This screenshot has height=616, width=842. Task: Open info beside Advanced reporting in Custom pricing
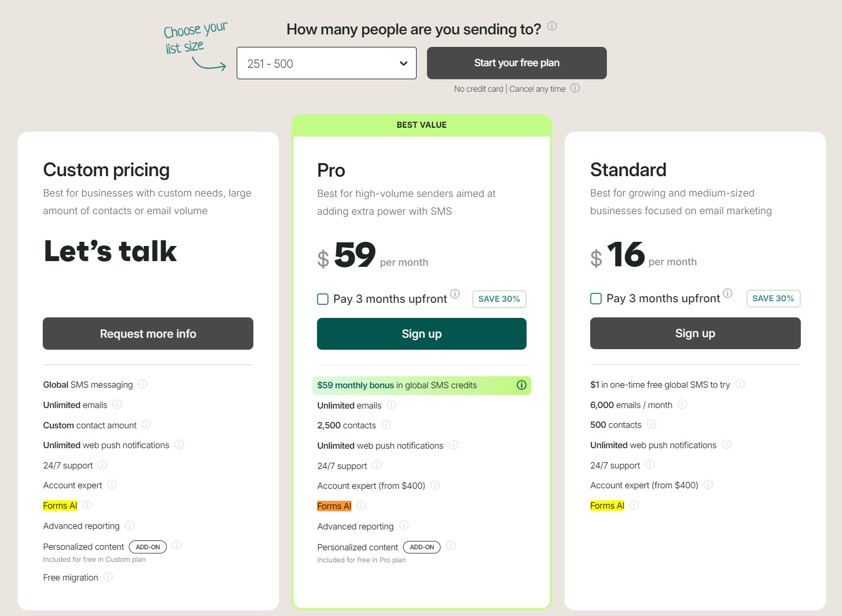[129, 526]
